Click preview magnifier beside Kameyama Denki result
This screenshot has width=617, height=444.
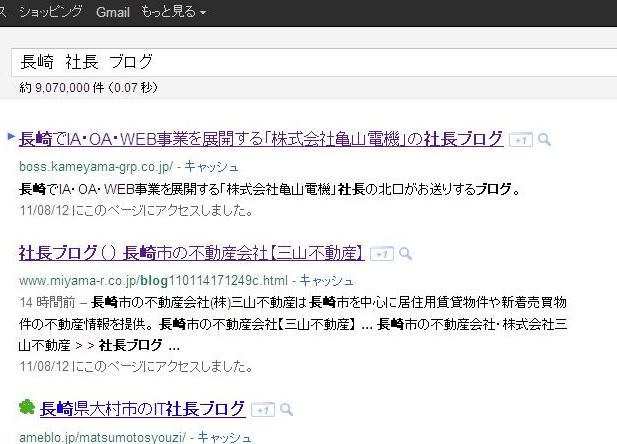pyautogui.click(x=544, y=141)
